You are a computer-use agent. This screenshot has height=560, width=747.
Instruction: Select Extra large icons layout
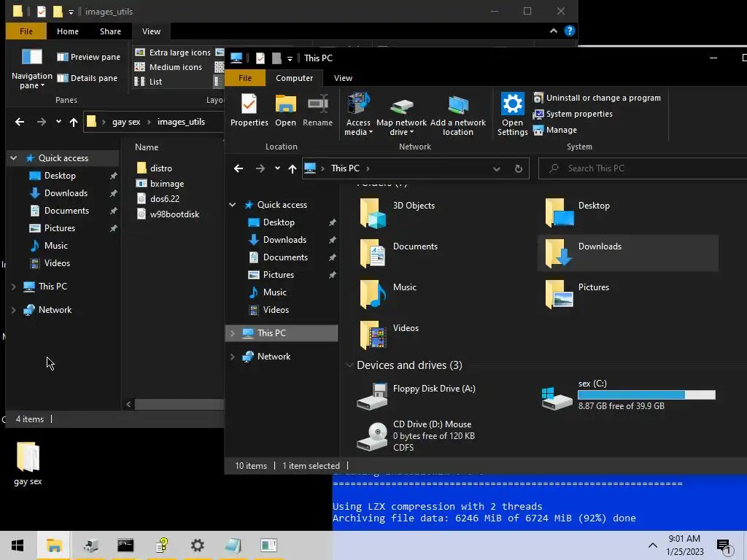click(x=172, y=52)
